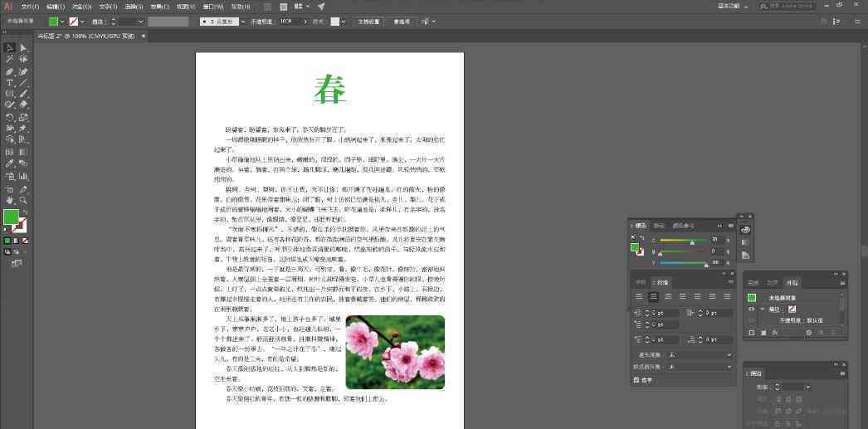Click the opacity 100% input field
The width and height of the screenshot is (868, 429).
(x=289, y=22)
